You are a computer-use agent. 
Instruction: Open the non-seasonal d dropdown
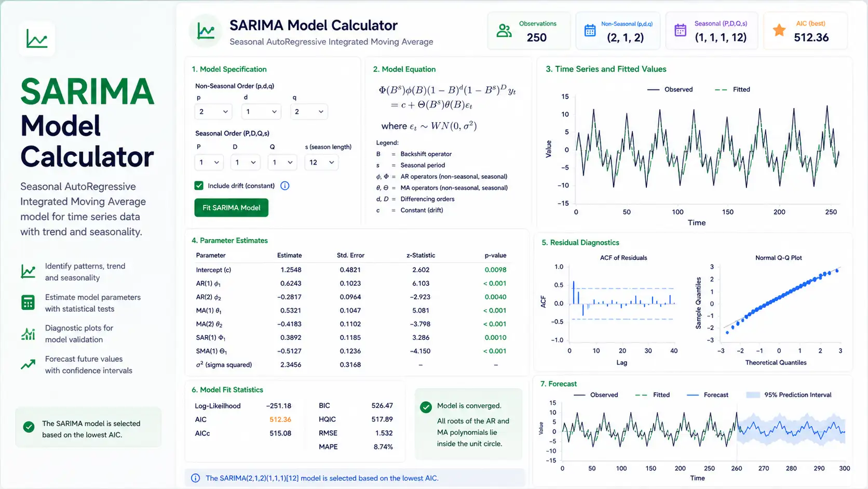pos(261,112)
